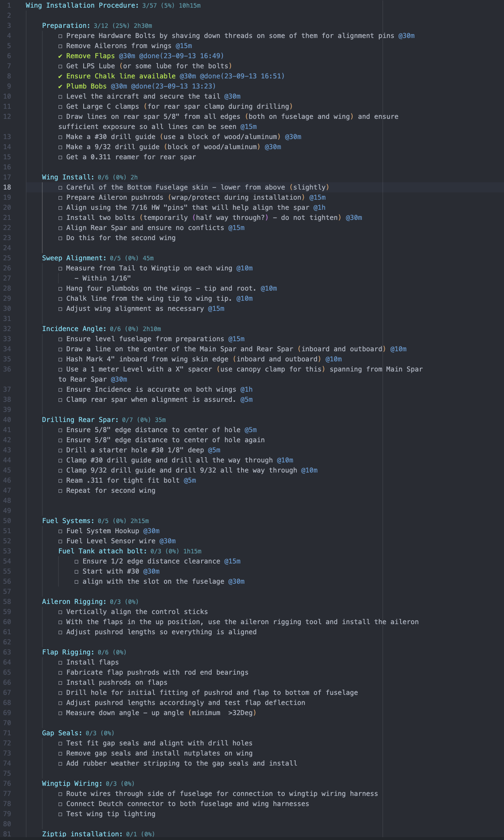The height and width of the screenshot is (840, 504).
Task: Collapse the Preparation section header
Action: pyautogui.click(x=60, y=25)
